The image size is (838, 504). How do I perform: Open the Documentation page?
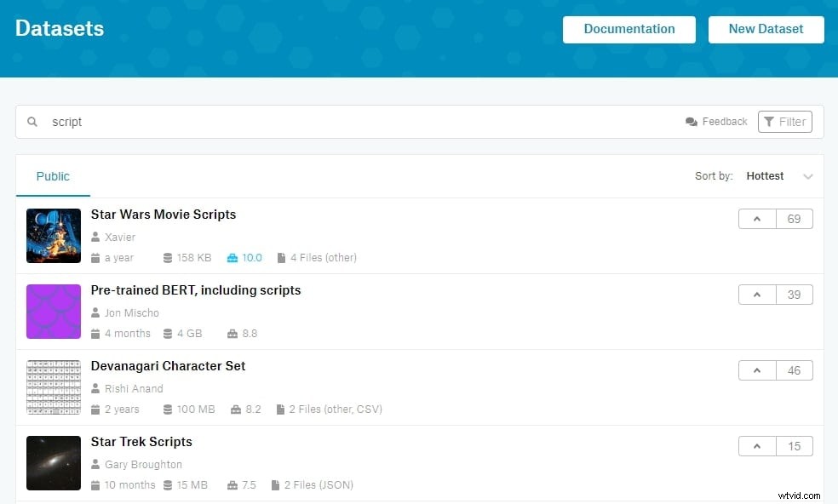coord(628,29)
